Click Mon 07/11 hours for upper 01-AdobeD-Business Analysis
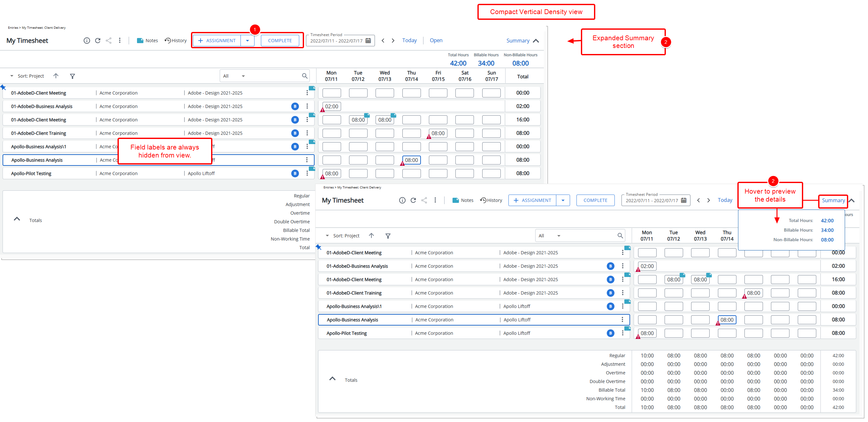The image size is (868, 422). click(x=331, y=106)
